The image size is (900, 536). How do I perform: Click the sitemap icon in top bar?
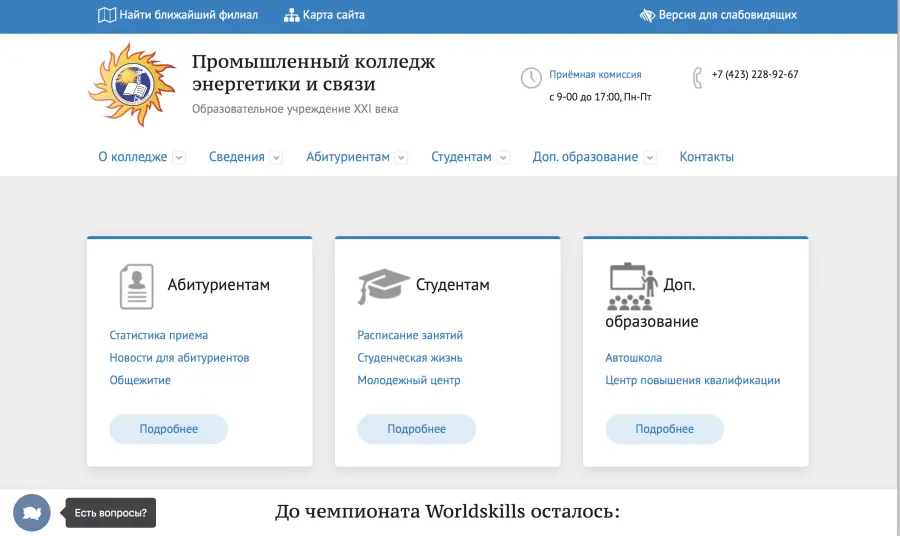point(291,15)
